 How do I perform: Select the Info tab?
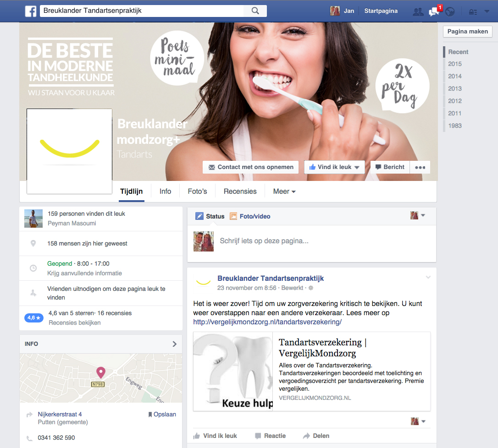[165, 191]
